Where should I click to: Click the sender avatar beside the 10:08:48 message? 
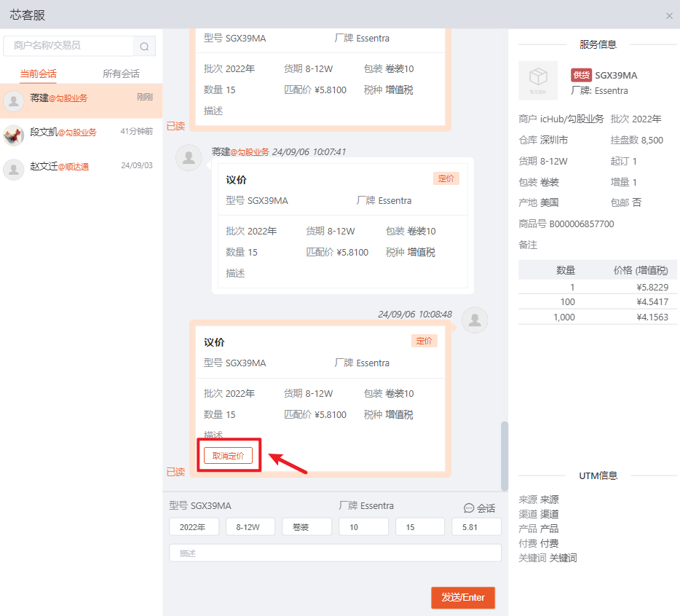click(475, 320)
